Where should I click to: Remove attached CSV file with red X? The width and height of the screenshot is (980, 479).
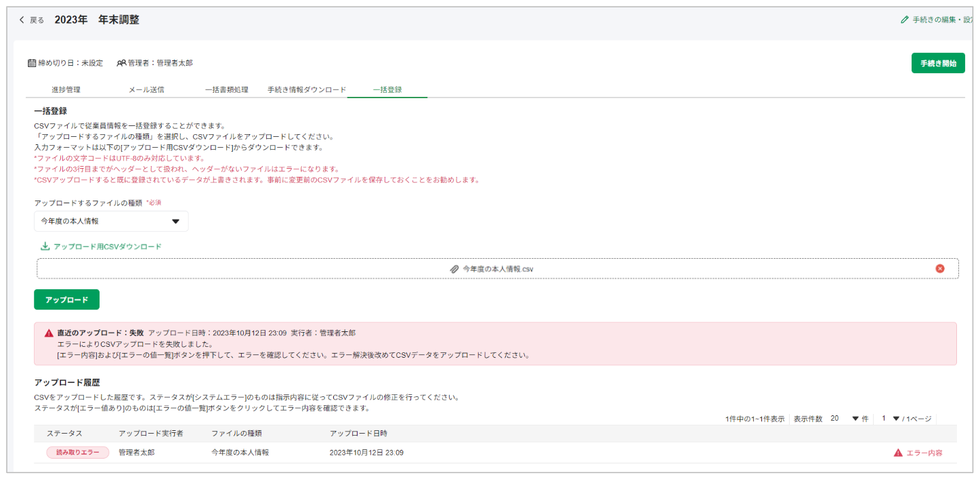(x=939, y=268)
